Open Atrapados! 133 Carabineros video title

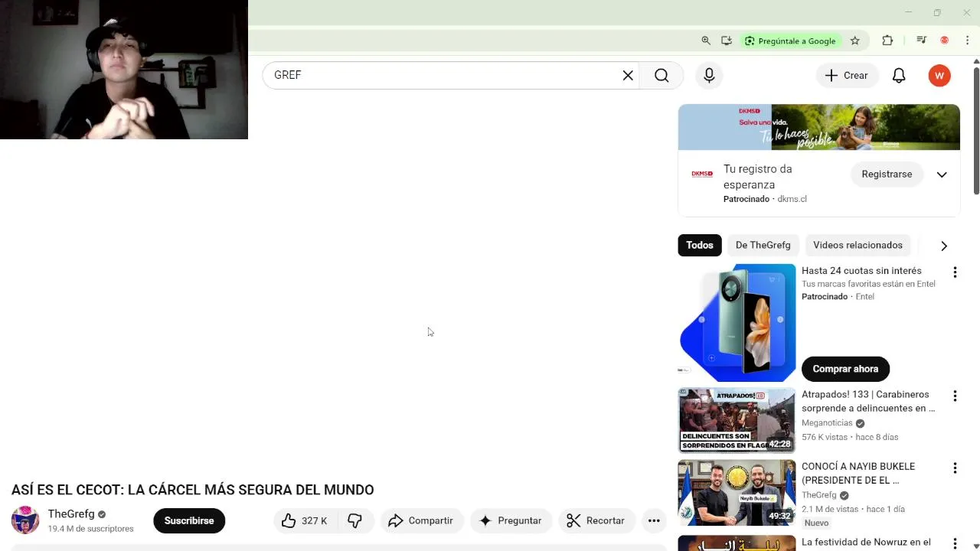868,401
